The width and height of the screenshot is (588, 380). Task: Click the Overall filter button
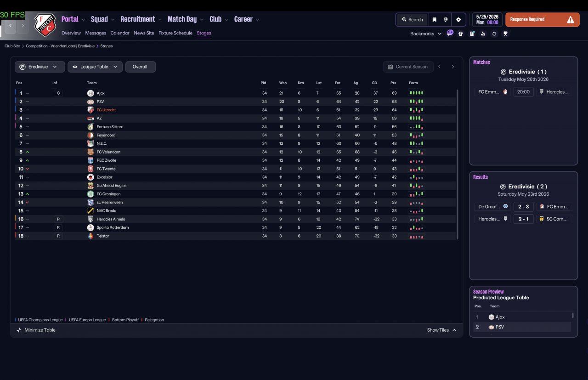[x=140, y=67]
